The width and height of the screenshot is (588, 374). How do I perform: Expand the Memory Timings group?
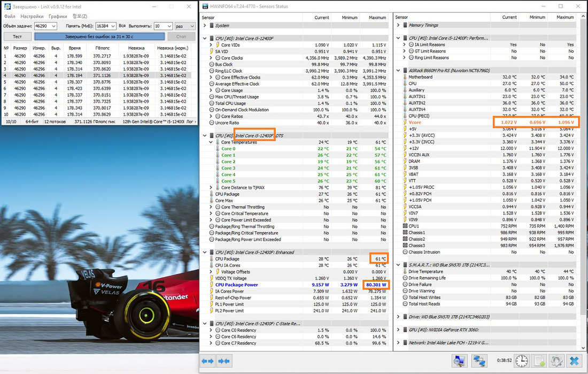tap(398, 25)
